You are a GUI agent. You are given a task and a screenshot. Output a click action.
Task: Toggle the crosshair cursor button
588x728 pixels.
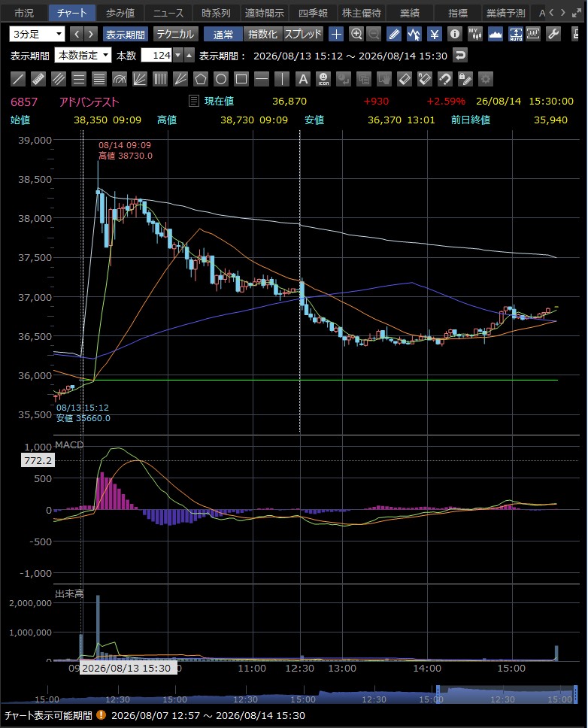(x=336, y=34)
